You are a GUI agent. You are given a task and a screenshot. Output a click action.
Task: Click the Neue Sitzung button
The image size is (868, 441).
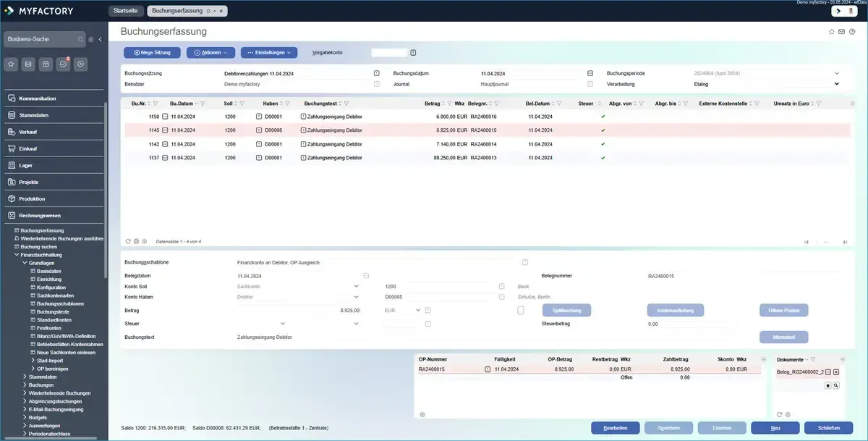click(152, 53)
